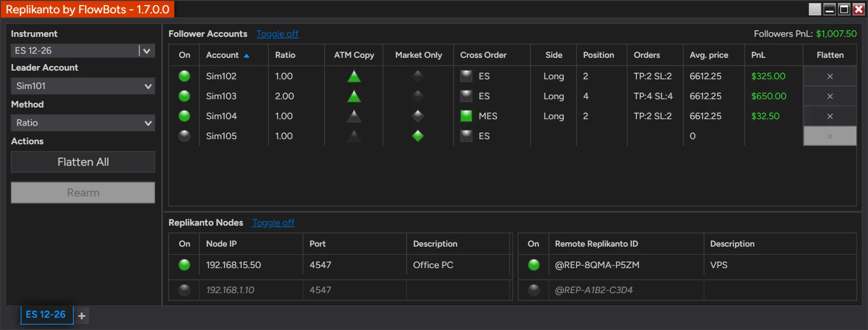Turn off Sim103 follower account

(x=184, y=96)
